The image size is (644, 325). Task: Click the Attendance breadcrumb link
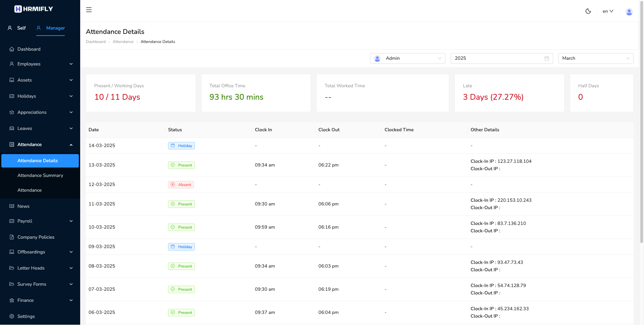pyautogui.click(x=123, y=42)
